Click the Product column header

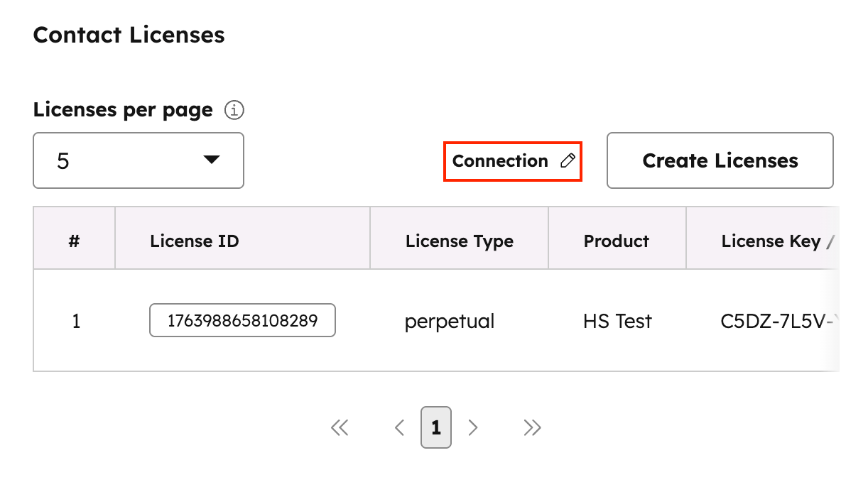pyautogui.click(x=617, y=241)
